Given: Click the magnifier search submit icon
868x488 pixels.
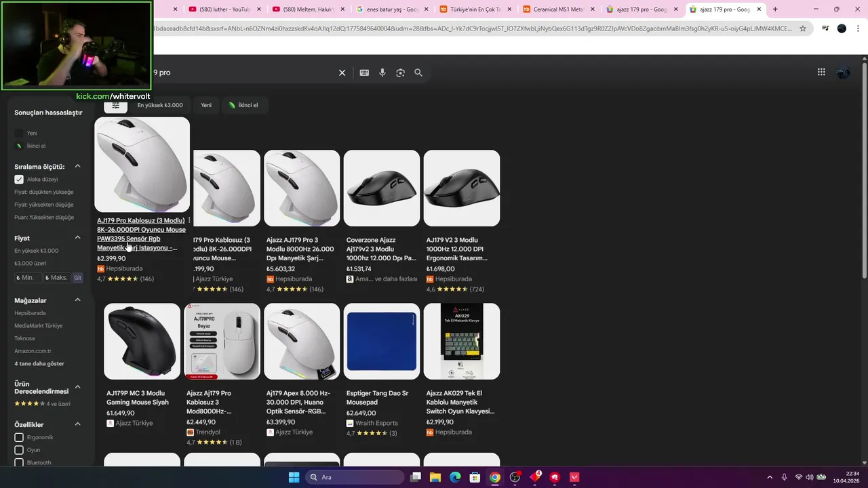Looking at the screenshot, I should (x=418, y=73).
